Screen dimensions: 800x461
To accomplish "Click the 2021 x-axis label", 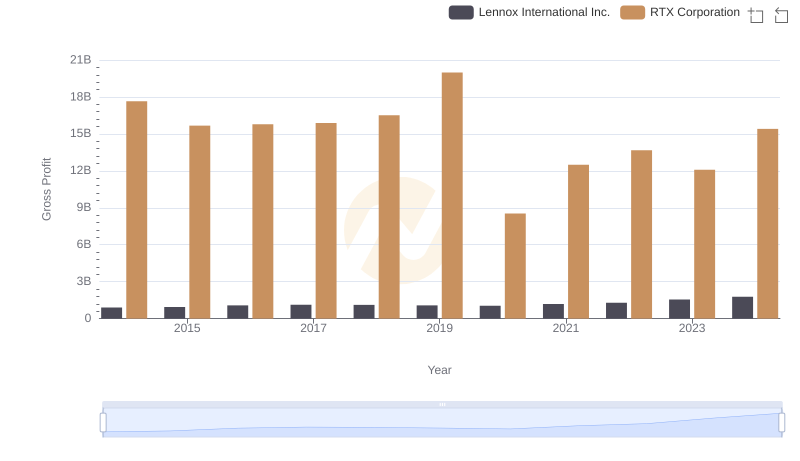I will coord(566,328).
